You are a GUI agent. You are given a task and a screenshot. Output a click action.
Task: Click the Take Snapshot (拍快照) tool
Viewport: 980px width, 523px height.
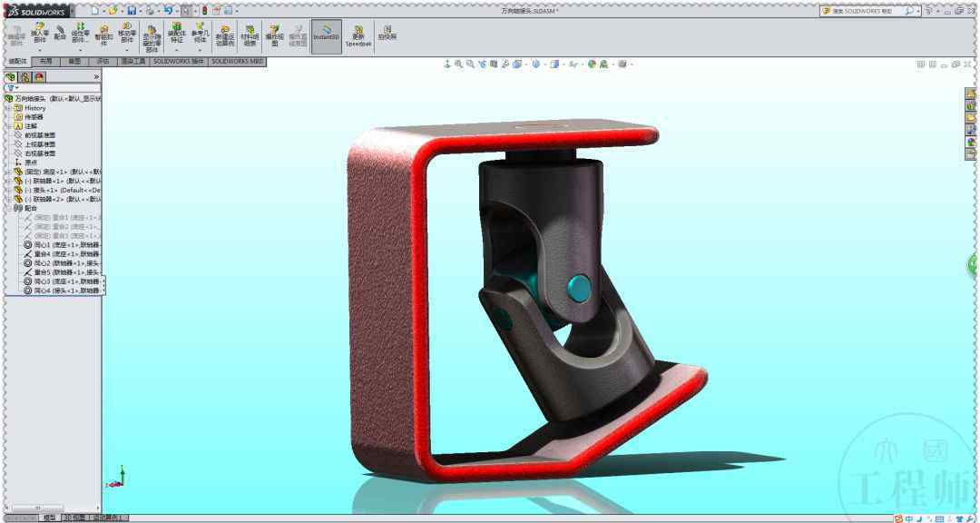click(x=387, y=33)
